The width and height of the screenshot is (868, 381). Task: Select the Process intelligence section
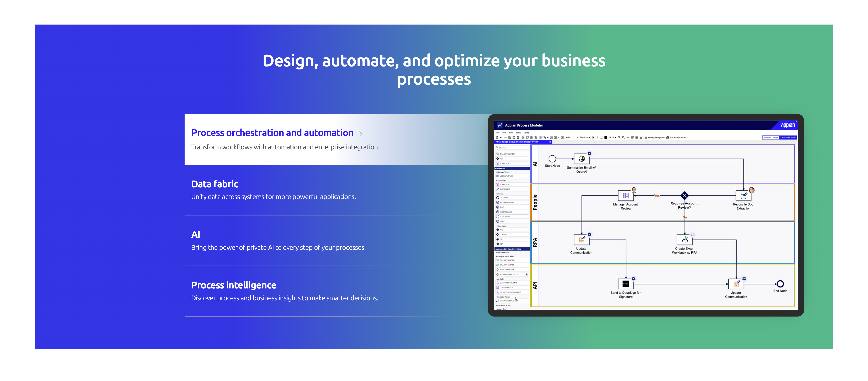(x=233, y=285)
